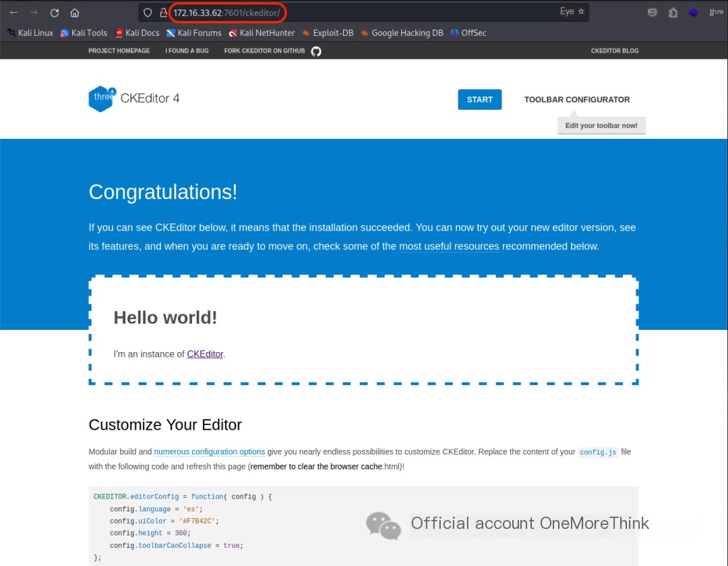Click the Edit your toolbar now tooltip

(x=601, y=125)
